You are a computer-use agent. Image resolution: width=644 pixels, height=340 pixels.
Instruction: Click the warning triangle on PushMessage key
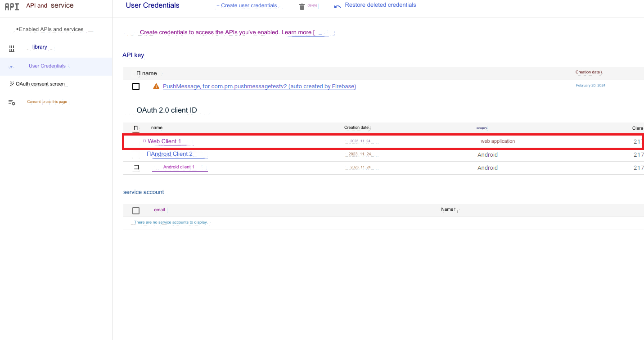coord(156,86)
